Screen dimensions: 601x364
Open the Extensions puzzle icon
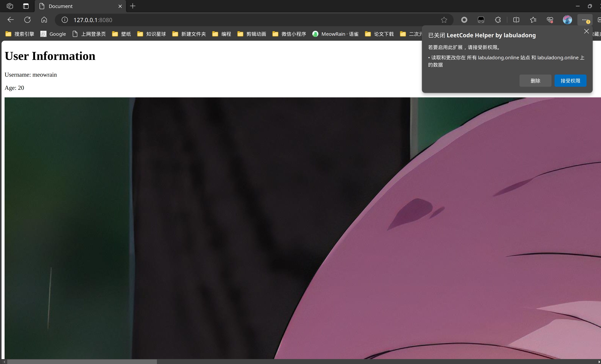click(498, 20)
